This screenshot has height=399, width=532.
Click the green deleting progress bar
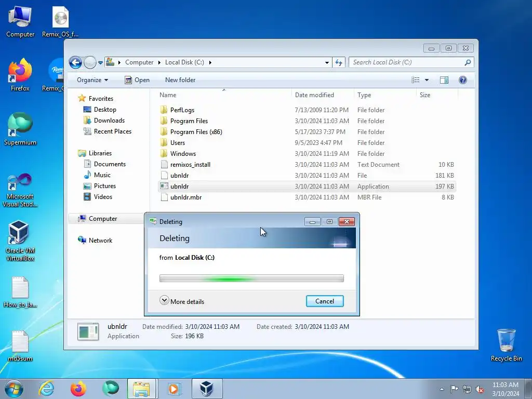click(251, 278)
